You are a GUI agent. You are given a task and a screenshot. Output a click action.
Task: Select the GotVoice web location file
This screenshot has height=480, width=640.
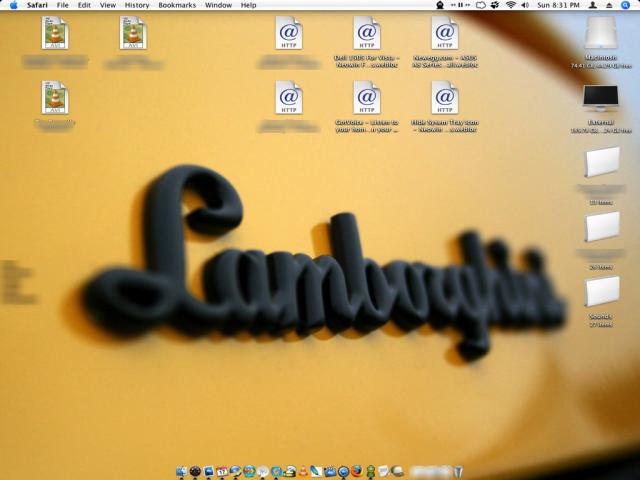[x=367, y=98]
